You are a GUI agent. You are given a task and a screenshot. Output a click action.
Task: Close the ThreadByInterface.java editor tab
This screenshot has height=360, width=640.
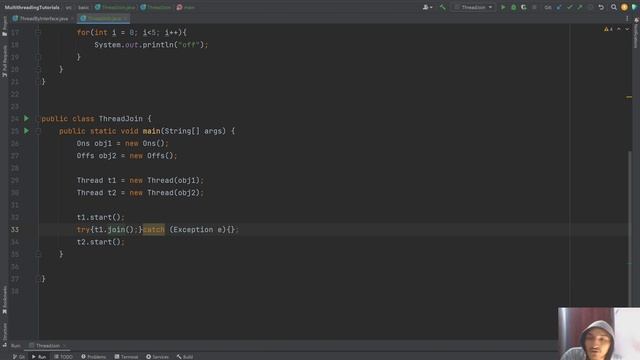pos(72,19)
